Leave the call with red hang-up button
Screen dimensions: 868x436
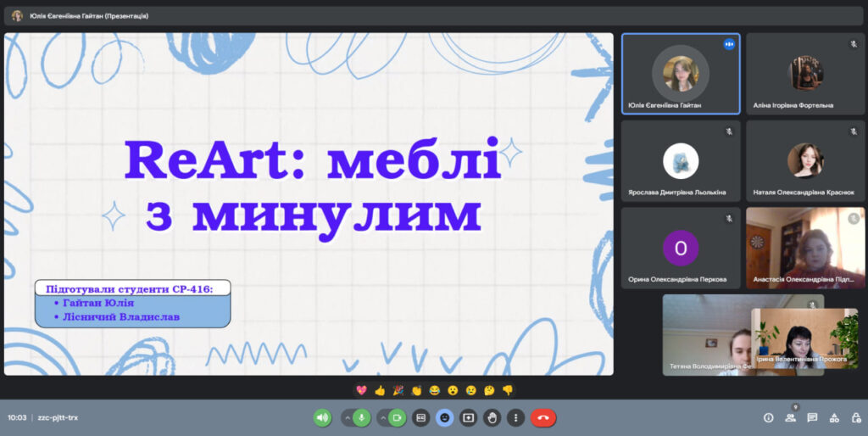click(x=543, y=417)
